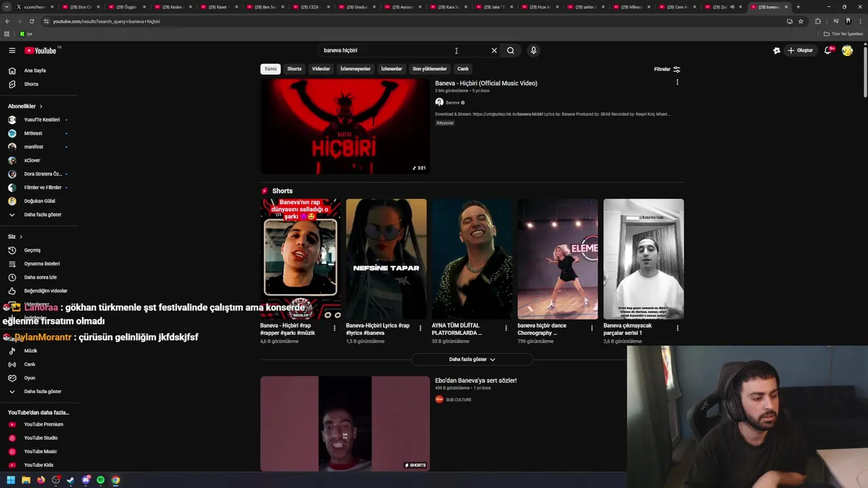Start voice search with the microphone icon
This screenshot has width=868, height=488.
(534, 50)
